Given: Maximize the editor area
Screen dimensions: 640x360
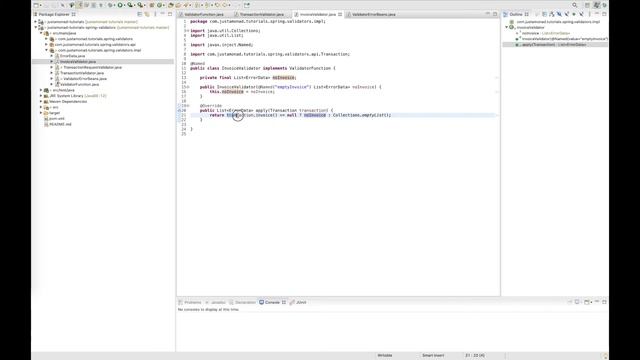Looking at the screenshot, I should click(x=495, y=14).
